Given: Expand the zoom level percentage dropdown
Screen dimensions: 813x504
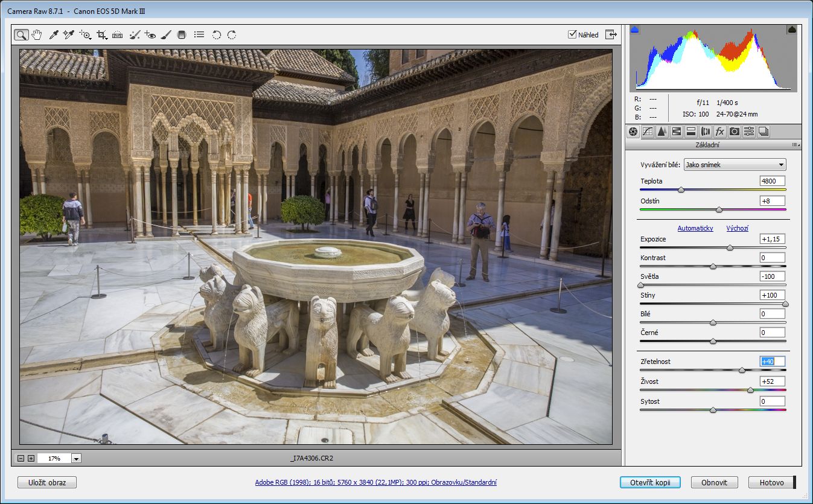Looking at the screenshot, I should 76,459.
